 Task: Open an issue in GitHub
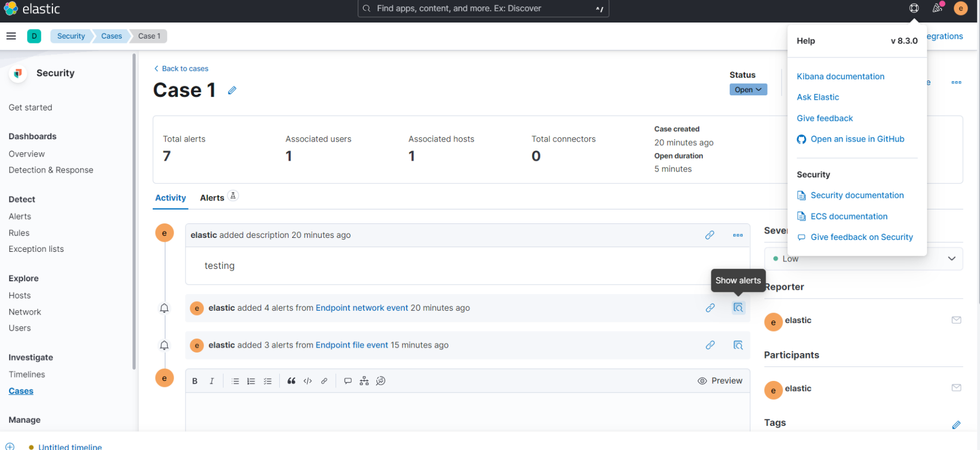[850, 139]
